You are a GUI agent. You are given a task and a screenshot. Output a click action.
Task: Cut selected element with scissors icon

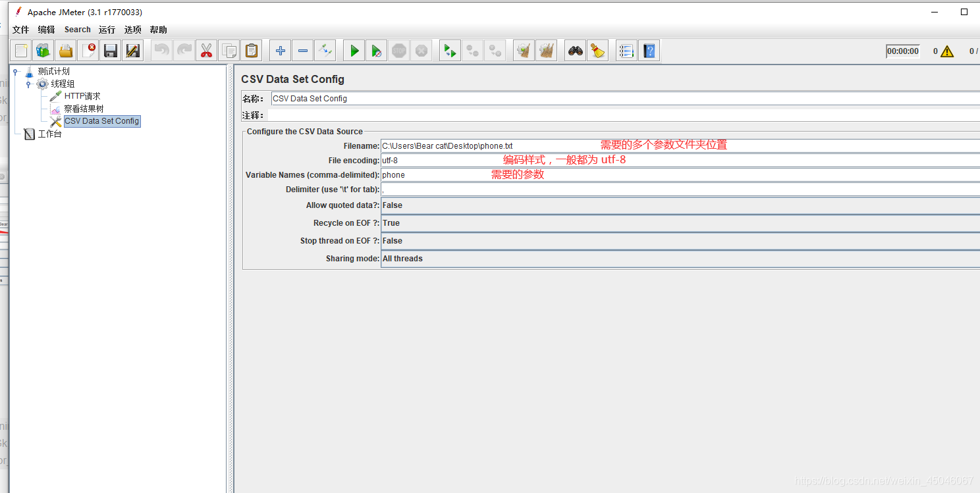[x=206, y=51]
